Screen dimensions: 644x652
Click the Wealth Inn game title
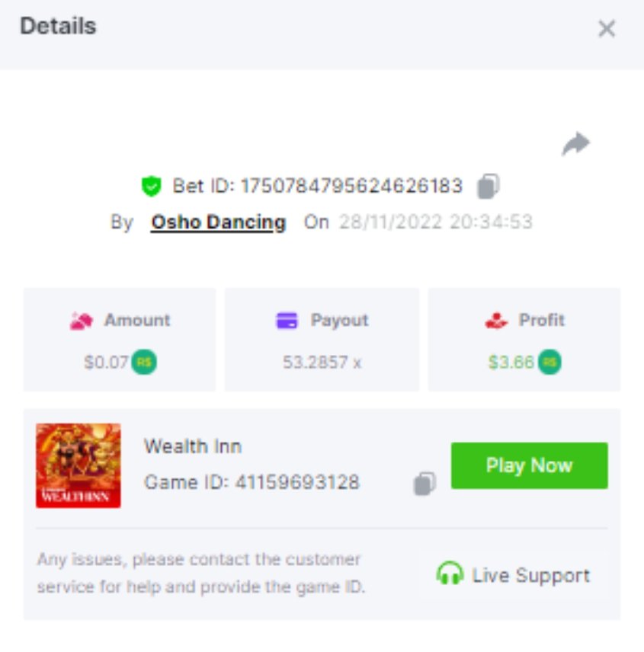coord(193,446)
